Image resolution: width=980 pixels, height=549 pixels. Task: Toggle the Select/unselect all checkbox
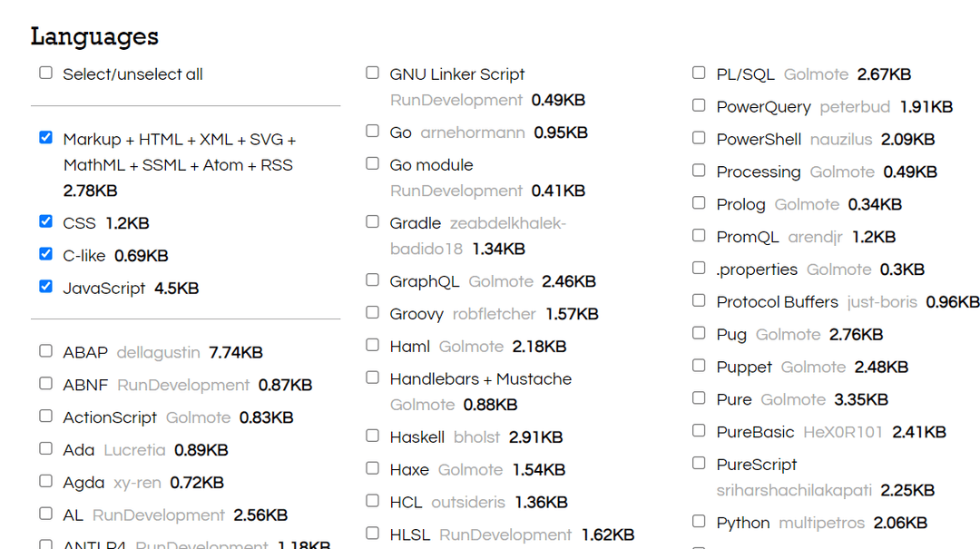(45, 73)
